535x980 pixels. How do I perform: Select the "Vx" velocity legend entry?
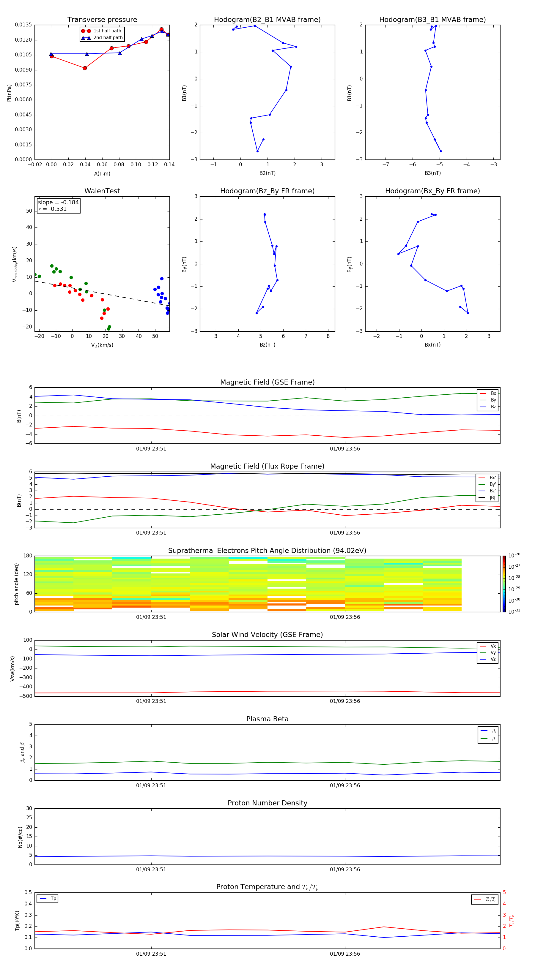[488, 646]
